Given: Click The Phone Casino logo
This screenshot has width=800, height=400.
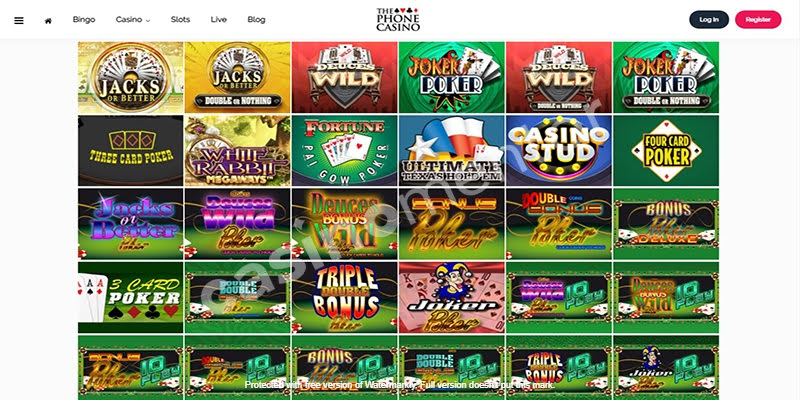Looking at the screenshot, I should pos(398,19).
